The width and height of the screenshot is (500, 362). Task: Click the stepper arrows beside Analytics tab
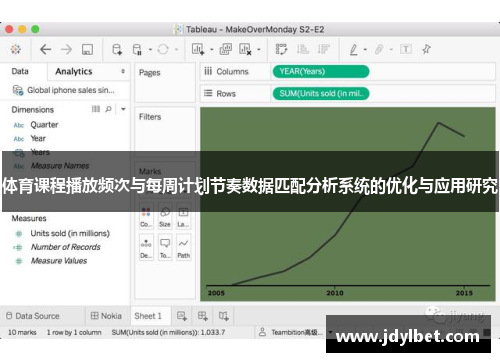click(x=123, y=71)
